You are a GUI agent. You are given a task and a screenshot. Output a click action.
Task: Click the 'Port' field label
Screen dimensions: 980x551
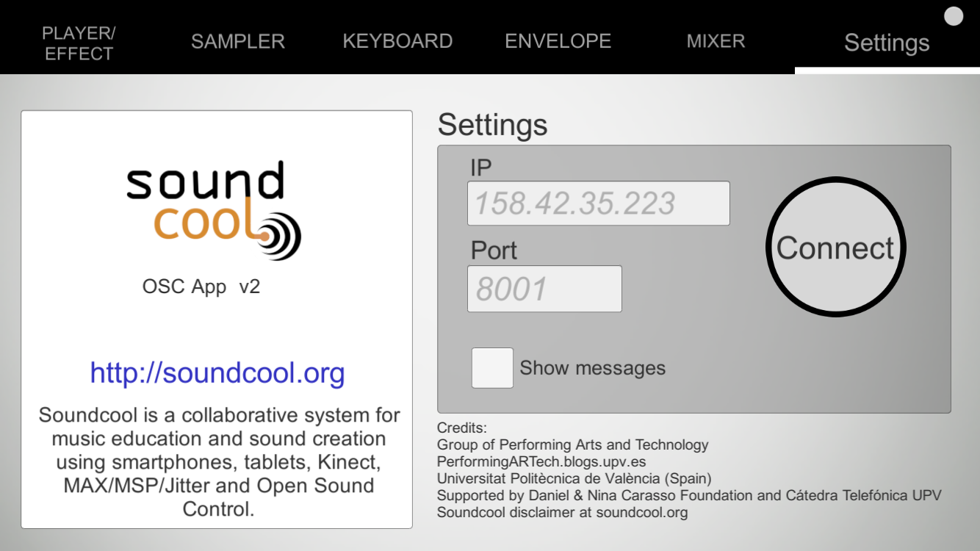(494, 251)
